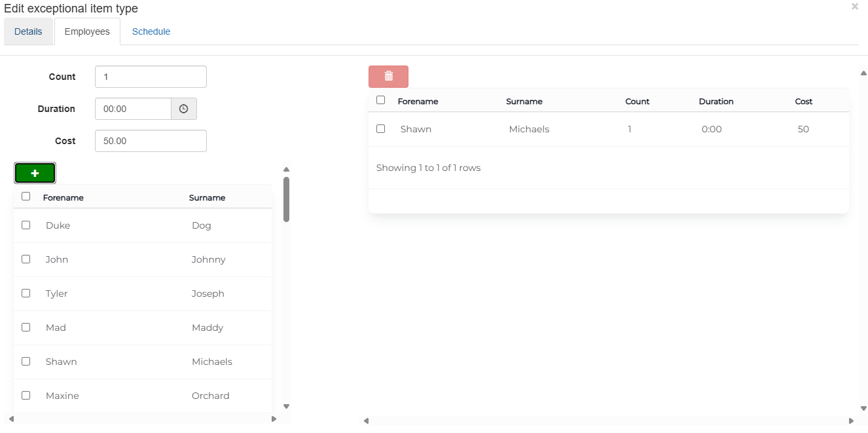Select the checkbox next to Tyler Joseph
Viewport: 868px width, 433px height.
(x=26, y=293)
